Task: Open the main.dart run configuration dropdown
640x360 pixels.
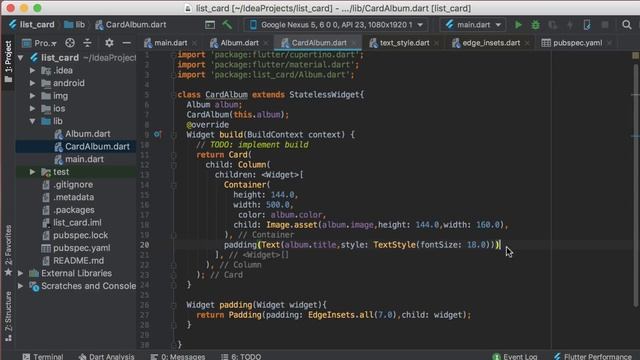Action: [473, 25]
